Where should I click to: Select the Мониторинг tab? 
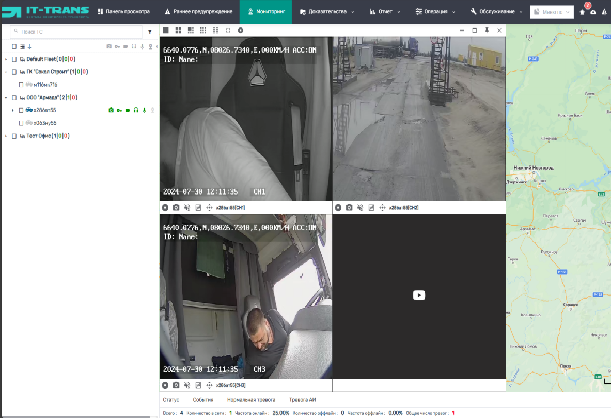(266, 12)
